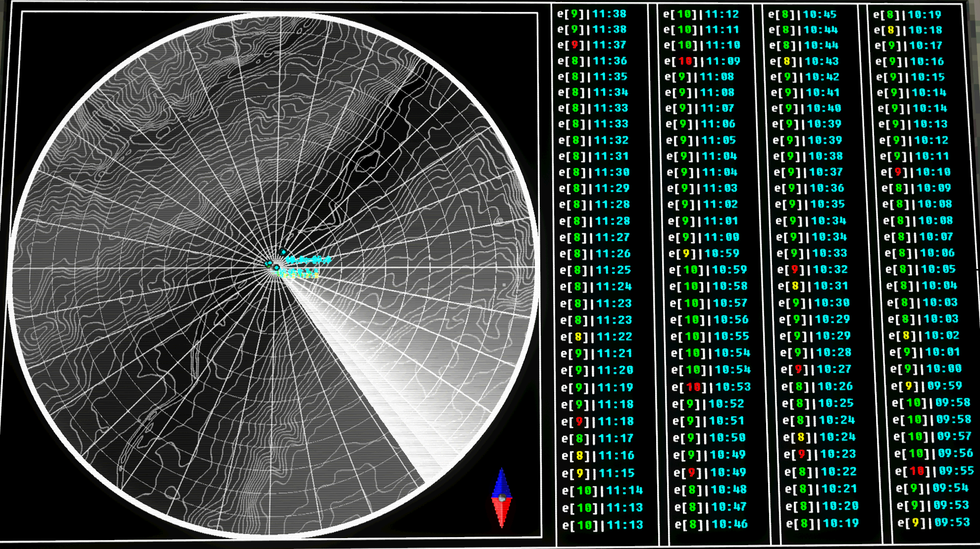Click the e[9]|10:35 log row
This screenshot has width=980, height=549.
(810, 204)
